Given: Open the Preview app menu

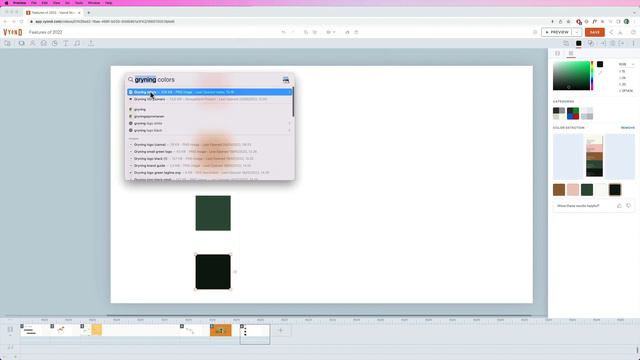Looking at the screenshot, I should [x=19, y=3].
